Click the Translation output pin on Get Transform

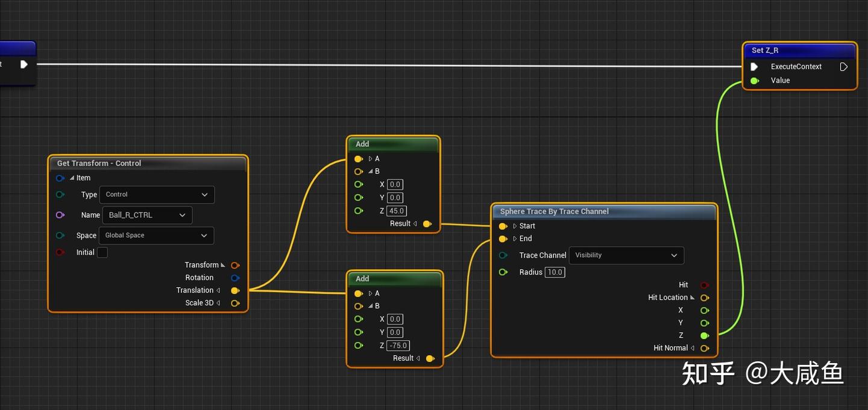[x=235, y=290]
